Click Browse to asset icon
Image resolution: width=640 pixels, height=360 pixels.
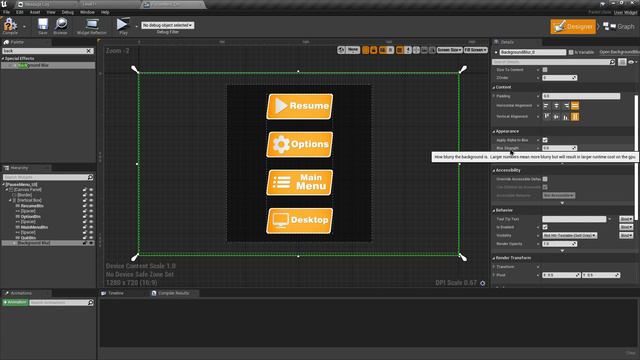coord(61,25)
